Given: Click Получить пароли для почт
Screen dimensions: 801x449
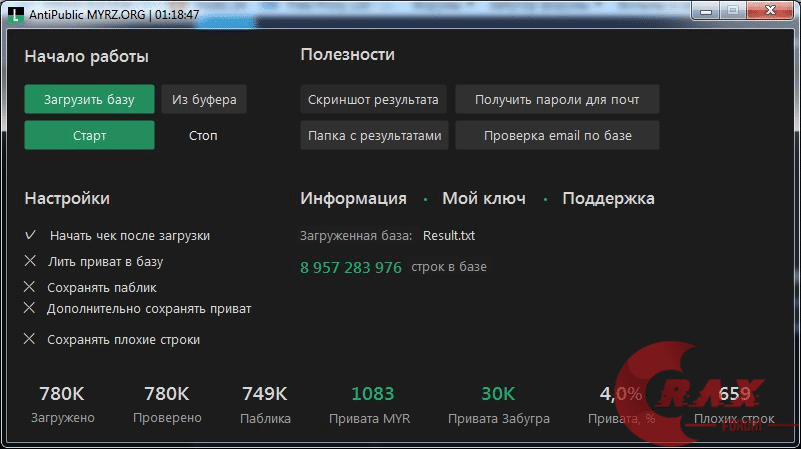Looking at the screenshot, I should pos(557,99).
